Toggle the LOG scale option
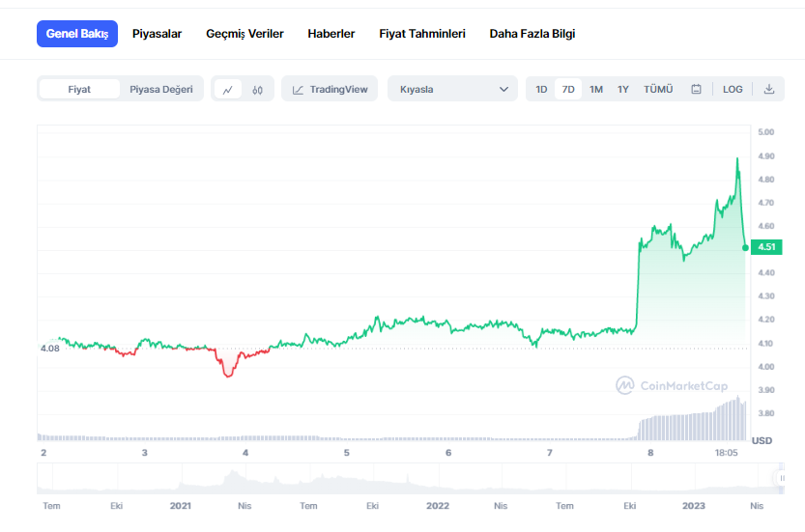 pos(733,90)
